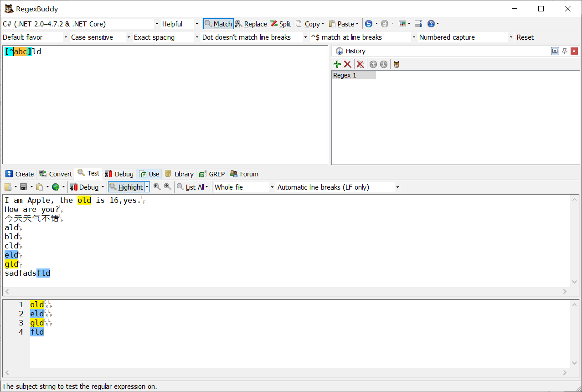Viewport: 582px width, 392px height.
Task: Toggle the Exact spacing option
Action: click(166, 37)
